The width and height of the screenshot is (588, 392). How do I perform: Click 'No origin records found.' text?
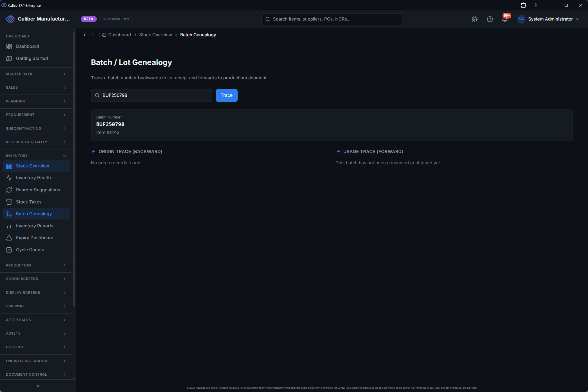point(116,163)
